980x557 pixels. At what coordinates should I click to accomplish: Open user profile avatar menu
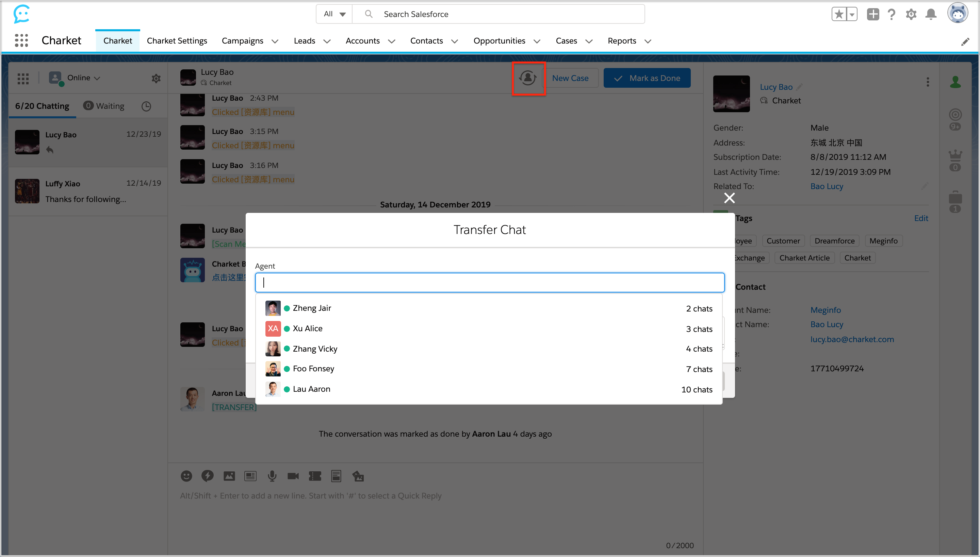[958, 13]
